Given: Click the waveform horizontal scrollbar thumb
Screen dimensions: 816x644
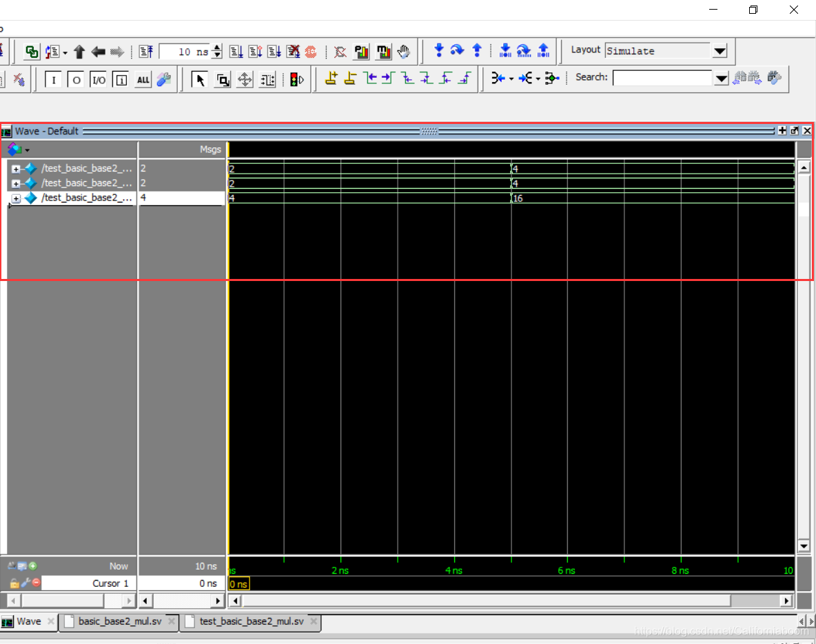Looking at the screenshot, I should tap(487, 601).
